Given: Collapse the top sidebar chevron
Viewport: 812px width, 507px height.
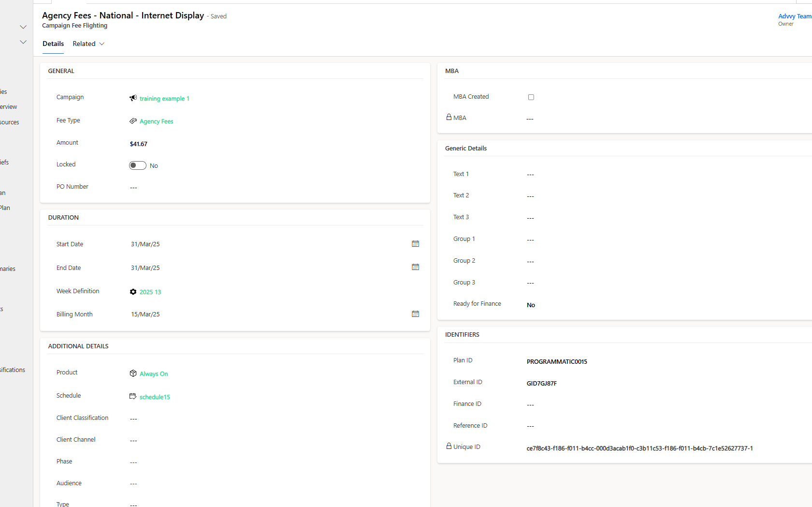Looking at the screenshot, I should [x=23, y=27].
